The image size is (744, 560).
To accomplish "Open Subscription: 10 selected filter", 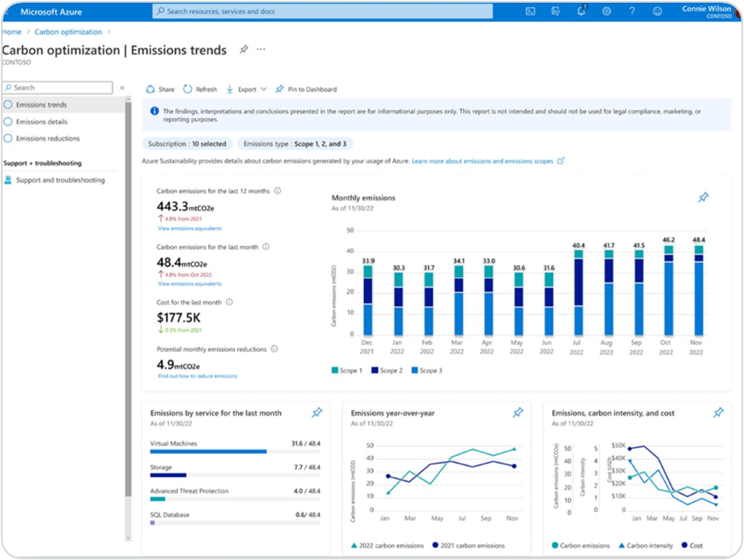I will 187,143.
